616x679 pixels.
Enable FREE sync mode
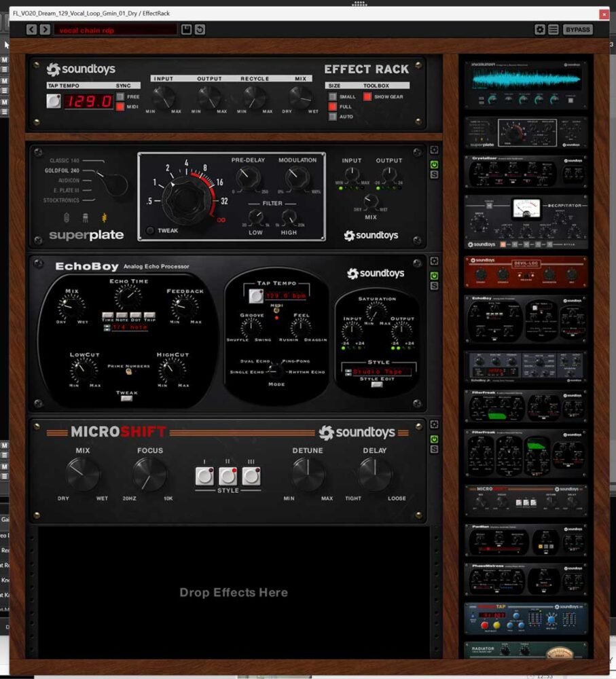coord(120,96)
